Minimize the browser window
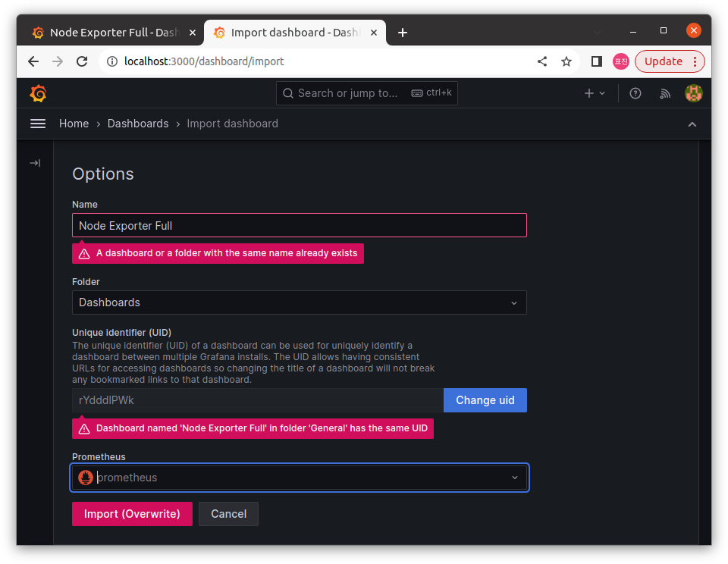 pyautogui.click(x=632, y=31)
